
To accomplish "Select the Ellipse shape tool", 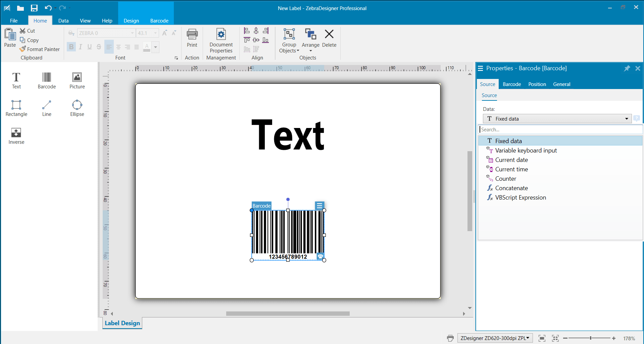I will tap(77, 108).
